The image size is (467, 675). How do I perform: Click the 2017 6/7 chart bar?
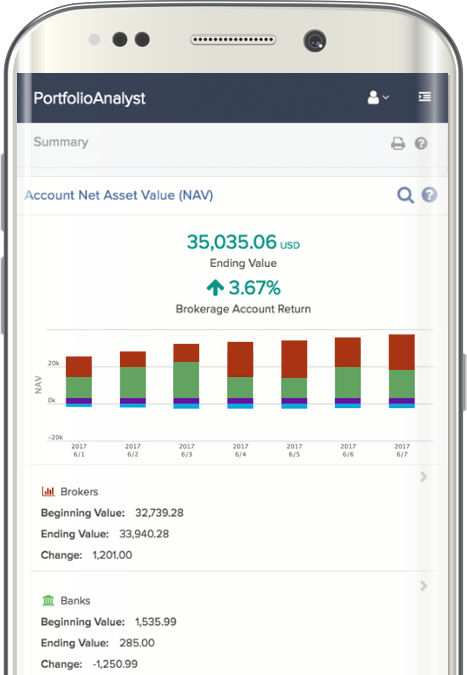(402, 371)
